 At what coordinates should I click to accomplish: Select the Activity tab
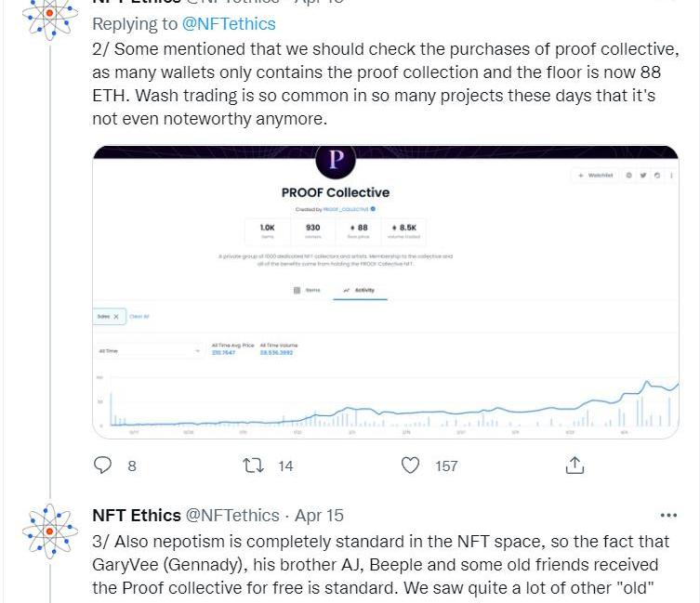point(359,290)
